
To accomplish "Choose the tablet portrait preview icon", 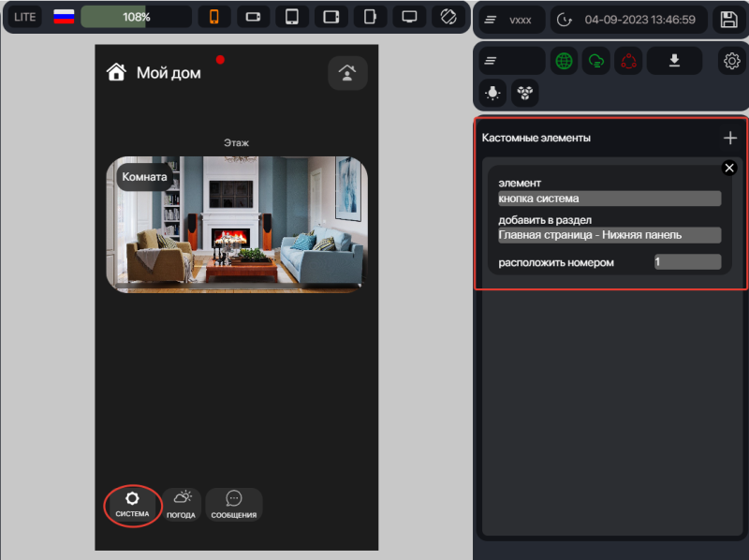I will coord(292,17).
